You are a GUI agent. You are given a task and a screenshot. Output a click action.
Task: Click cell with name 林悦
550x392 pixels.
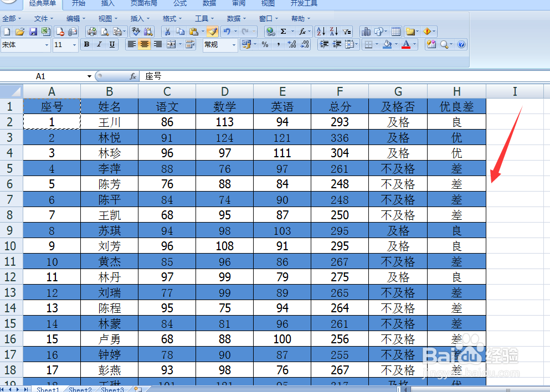tap(110, 137)
